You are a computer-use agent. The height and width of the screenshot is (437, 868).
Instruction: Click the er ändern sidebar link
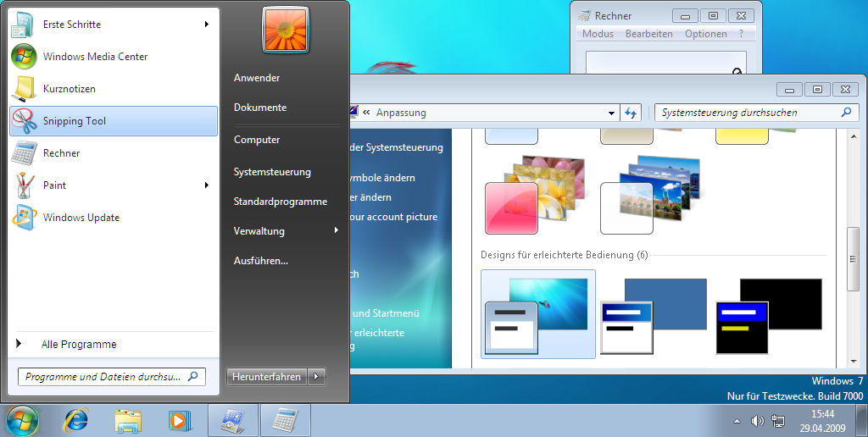371,197
